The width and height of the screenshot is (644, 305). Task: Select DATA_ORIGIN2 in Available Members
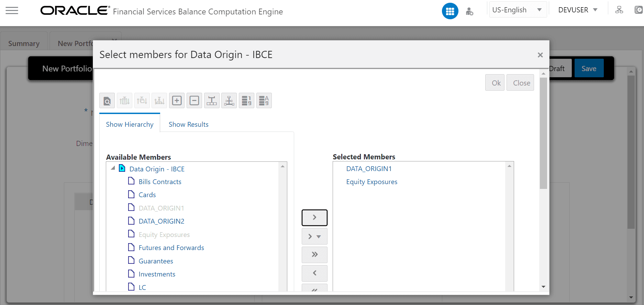[162, 221]
